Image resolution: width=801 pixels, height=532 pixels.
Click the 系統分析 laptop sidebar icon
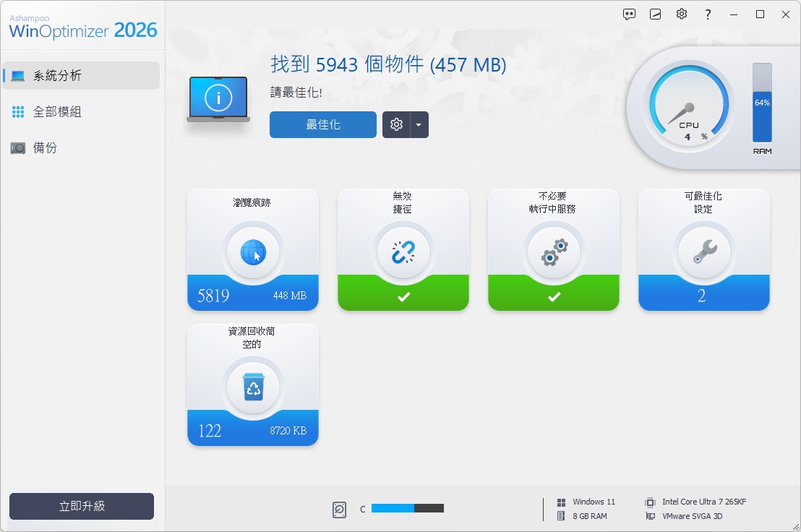click(18, 76)
